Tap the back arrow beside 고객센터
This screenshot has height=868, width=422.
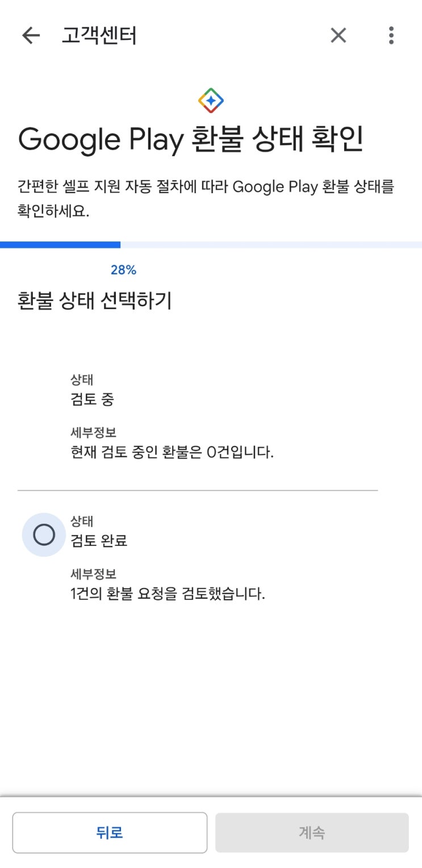click(x=31, y=36)
